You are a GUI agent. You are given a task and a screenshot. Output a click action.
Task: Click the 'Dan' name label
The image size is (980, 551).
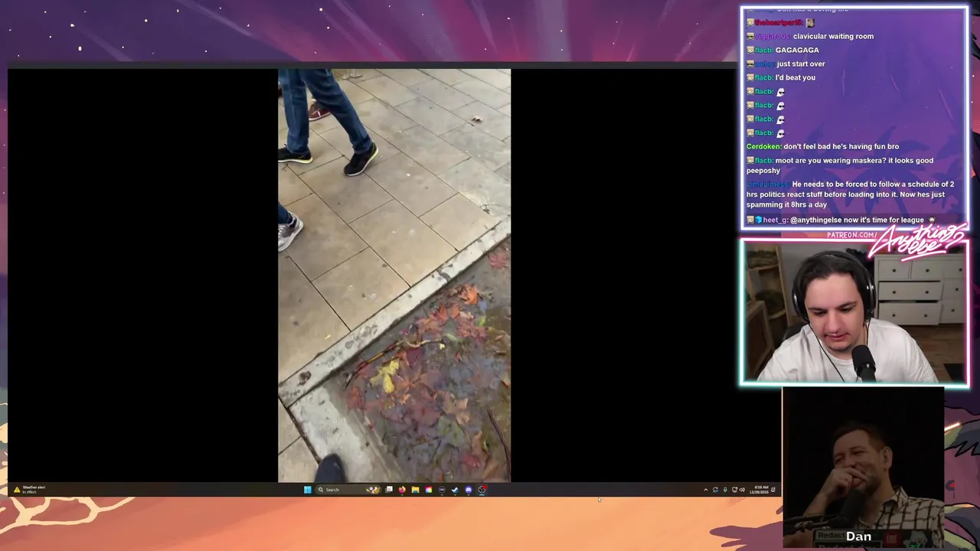click(858, 536)
